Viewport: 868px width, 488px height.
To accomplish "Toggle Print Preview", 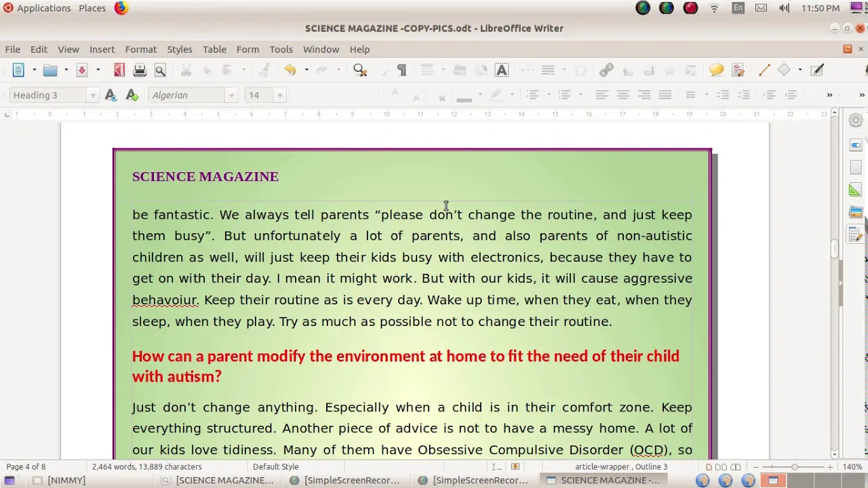I will pos(160,70).
